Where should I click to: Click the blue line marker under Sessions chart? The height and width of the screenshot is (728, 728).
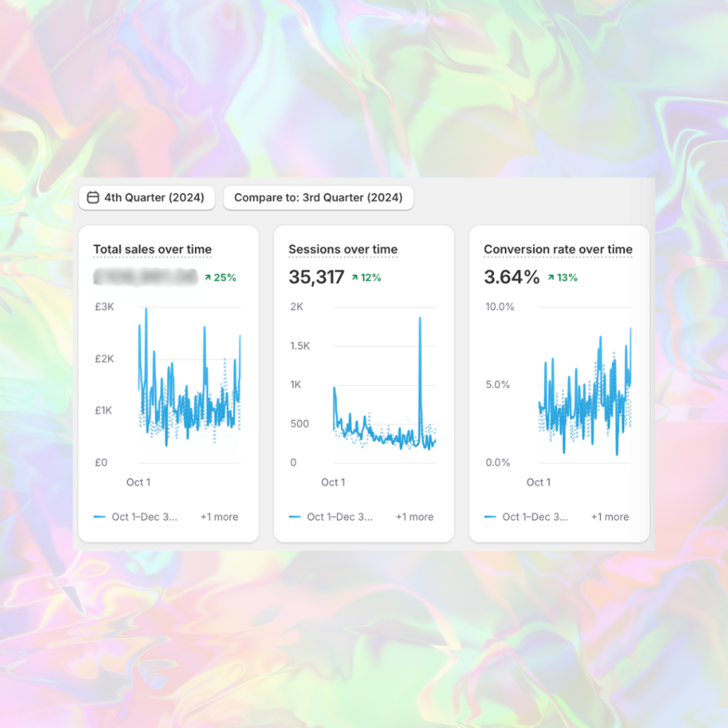pyautogui.click(x=295, y=517)
